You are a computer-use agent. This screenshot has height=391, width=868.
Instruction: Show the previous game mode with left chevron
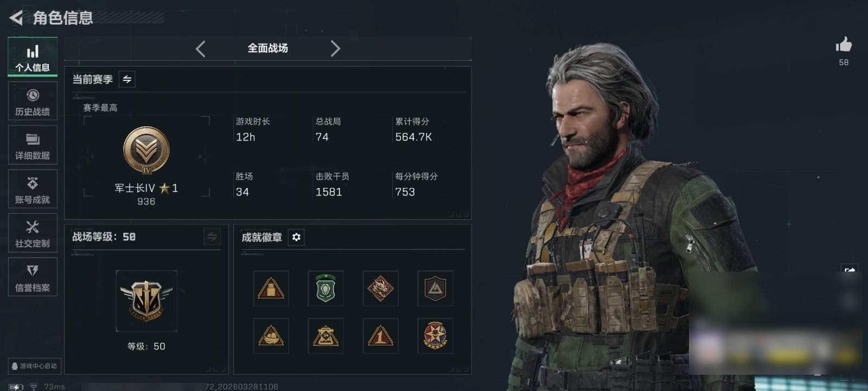point(201,49)
